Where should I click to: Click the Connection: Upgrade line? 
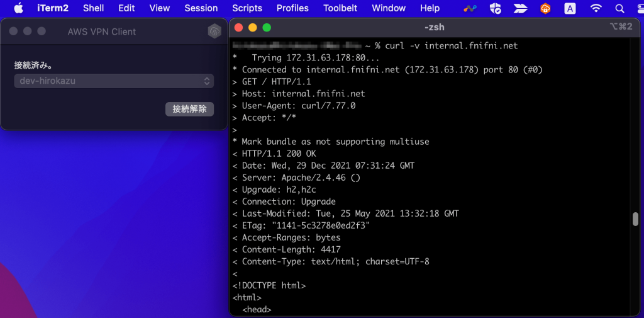(x=284, y=202)
